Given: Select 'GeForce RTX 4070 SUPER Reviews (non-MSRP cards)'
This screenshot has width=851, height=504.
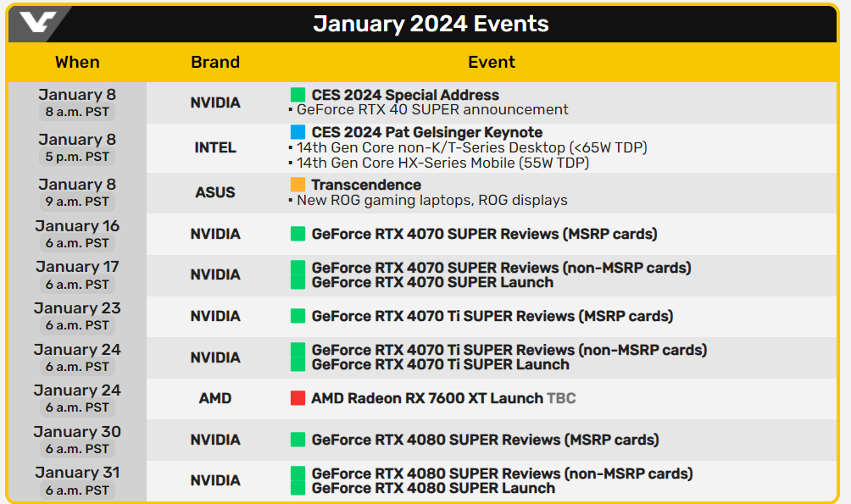Looking at the screenshot, I should (x=501, y=268).
